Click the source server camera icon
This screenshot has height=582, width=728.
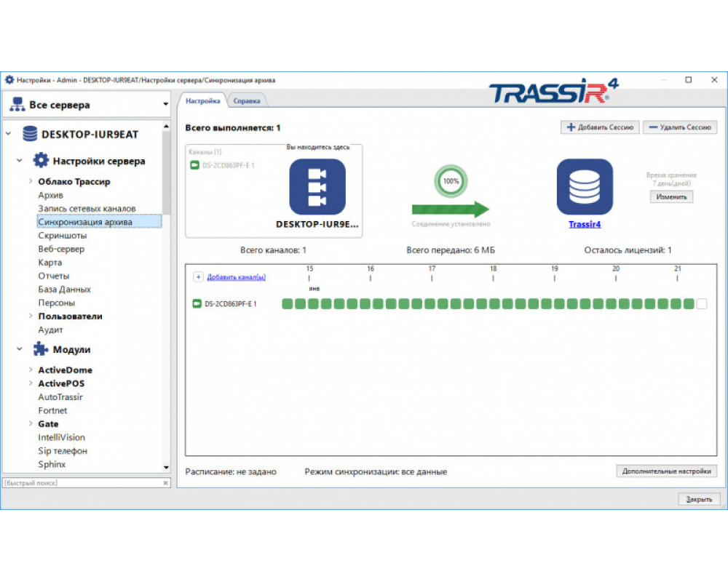click(317, 187)
